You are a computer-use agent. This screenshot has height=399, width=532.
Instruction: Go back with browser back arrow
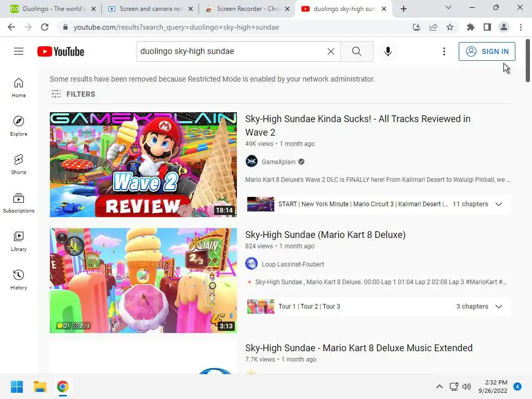pos(11,27)
